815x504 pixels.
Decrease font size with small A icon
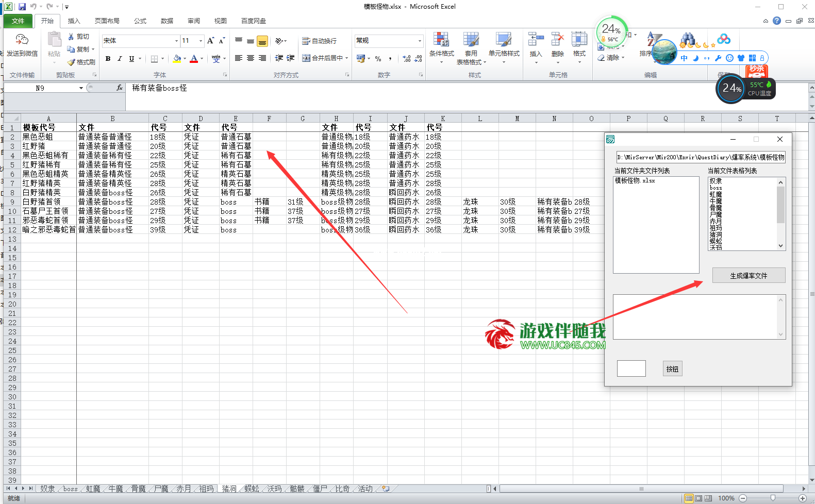coord(222,41)
